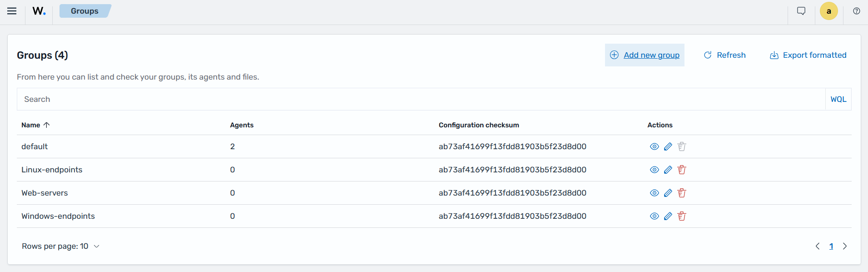Image resolution: width=868 pixels, height=272 pixels.
Task: View Linux-endpoints group with eye icon
Action: pyautogui.click(x=655, y=170)
